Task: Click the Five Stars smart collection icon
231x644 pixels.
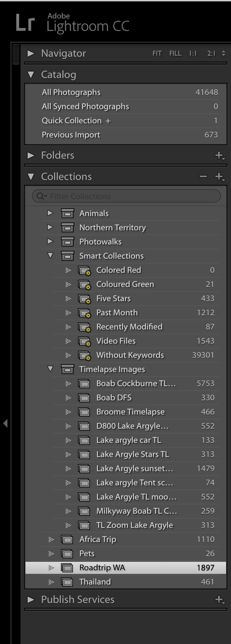Action: pyautogui.click(x=84, y=299)
